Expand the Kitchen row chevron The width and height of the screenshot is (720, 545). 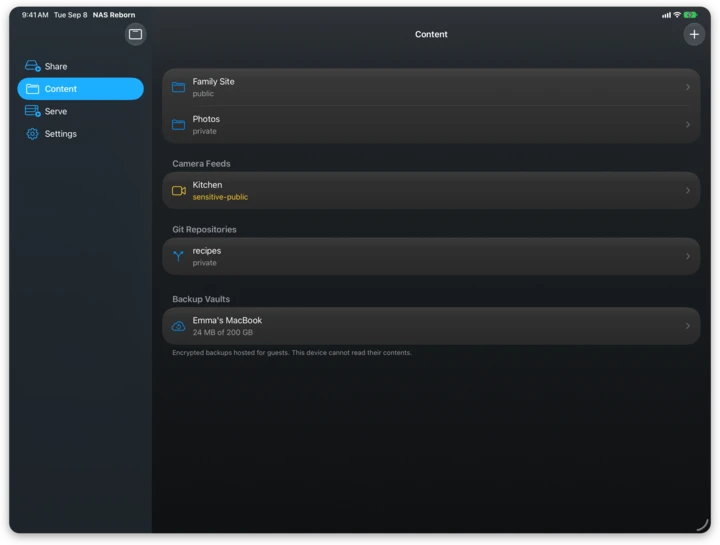pyautogui.click(x=687, y=191)
